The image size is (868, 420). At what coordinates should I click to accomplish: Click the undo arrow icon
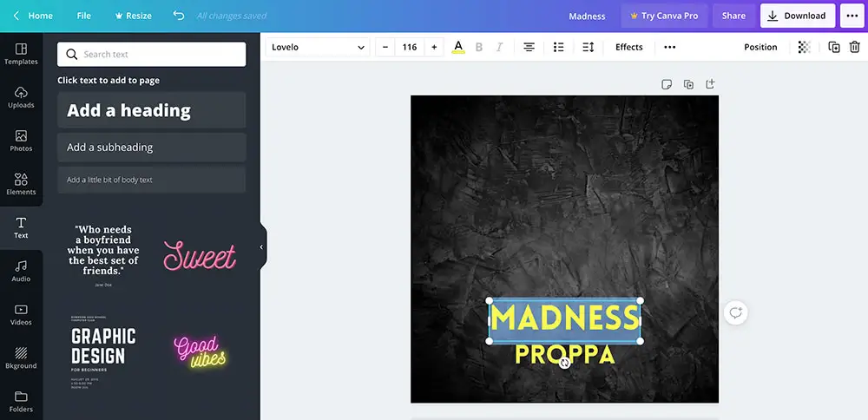179,16
